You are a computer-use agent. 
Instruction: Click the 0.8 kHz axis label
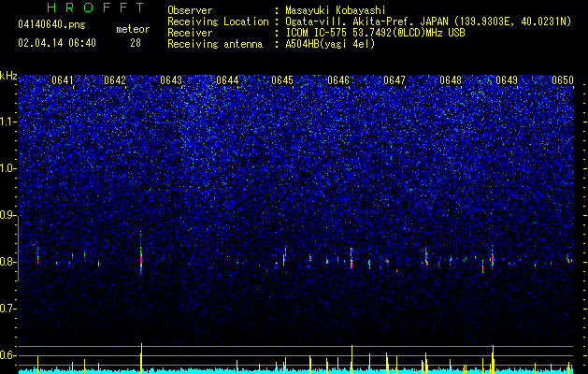coord(8,262)
